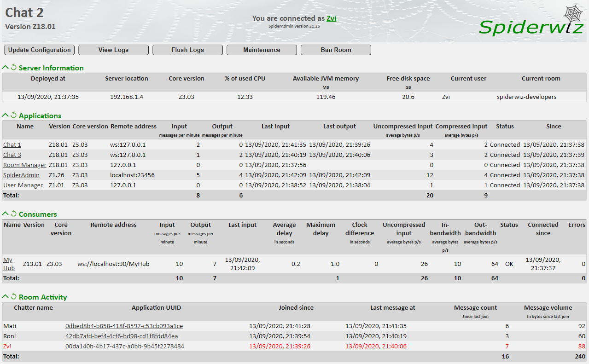
Task: Open the Maintenance panel
Action: click(x=262, y=50)
